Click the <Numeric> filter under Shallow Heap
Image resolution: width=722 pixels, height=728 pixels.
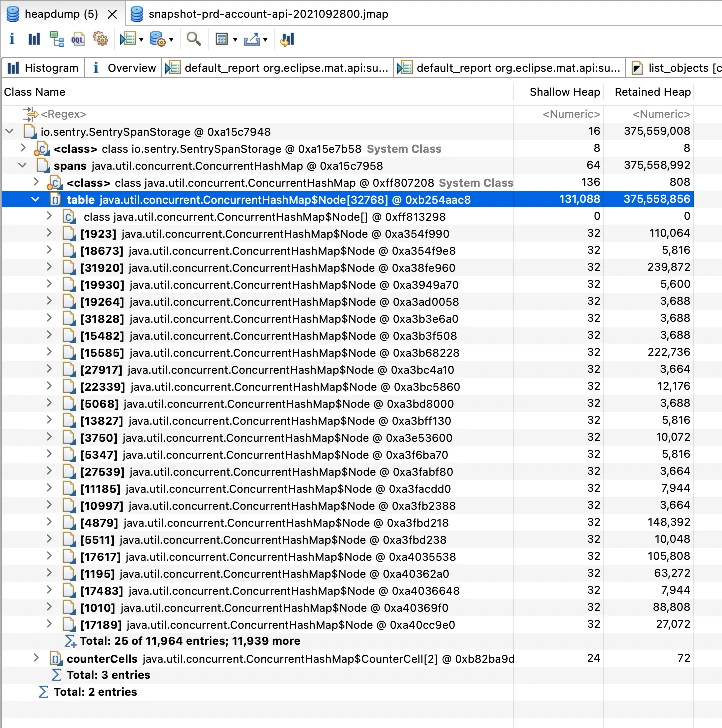(571, 114)
